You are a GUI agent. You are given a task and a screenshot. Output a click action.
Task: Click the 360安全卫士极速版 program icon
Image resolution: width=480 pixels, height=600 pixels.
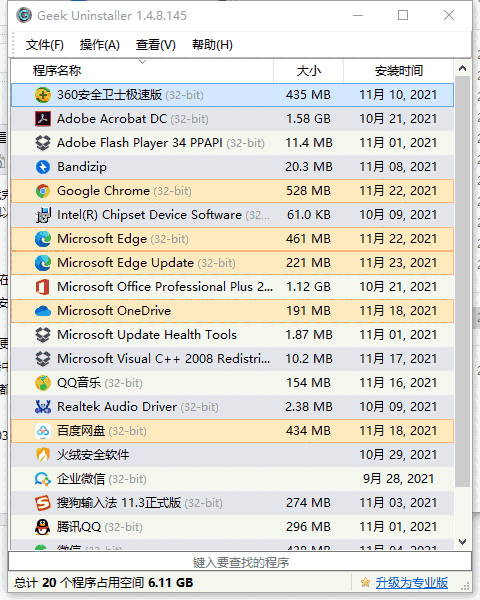[x=43, y=95]
